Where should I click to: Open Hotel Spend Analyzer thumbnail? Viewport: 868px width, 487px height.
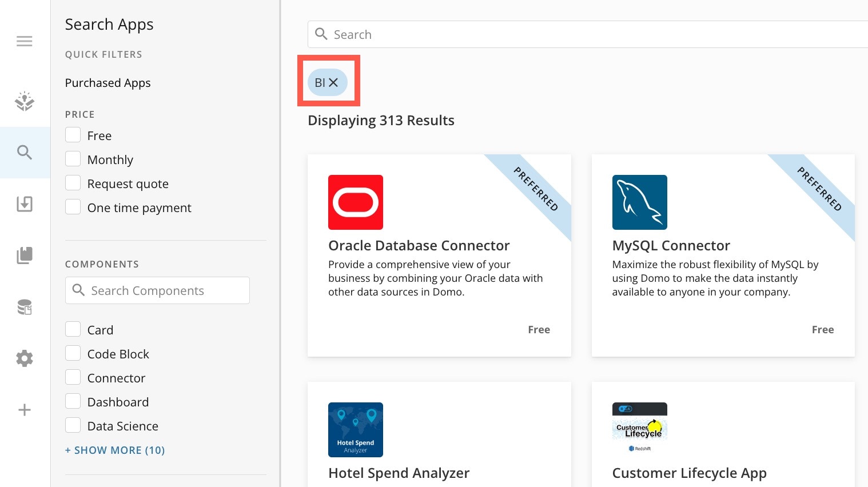(x=356, y=430)
